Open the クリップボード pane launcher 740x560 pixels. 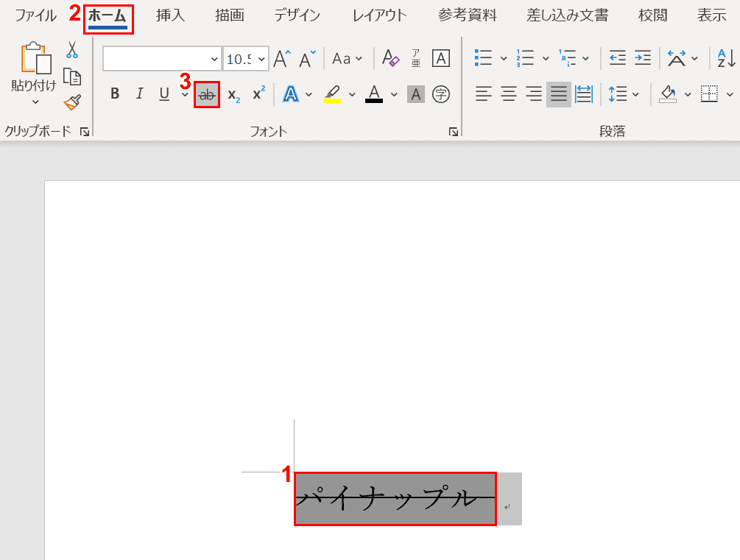(x=85, y=132)
